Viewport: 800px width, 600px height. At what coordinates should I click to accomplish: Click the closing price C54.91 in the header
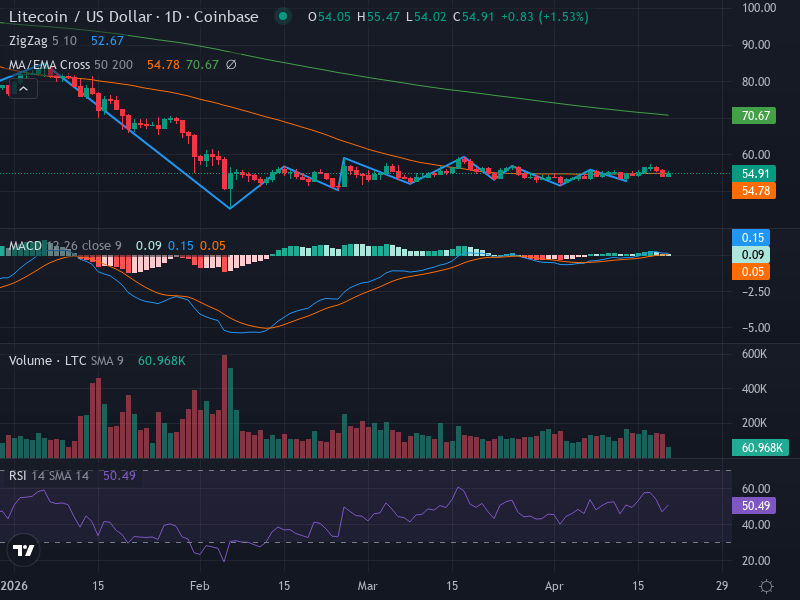473,17
